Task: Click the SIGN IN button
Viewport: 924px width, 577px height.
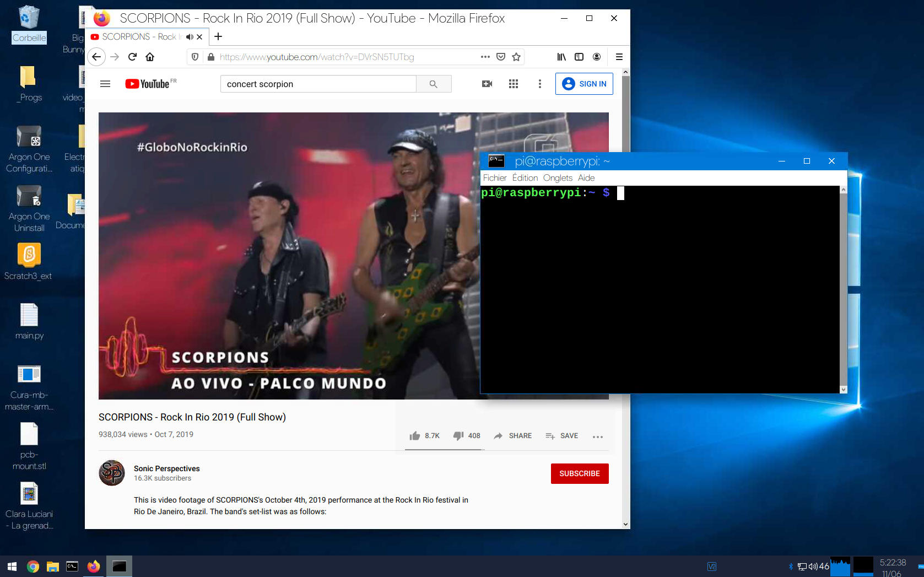Action: coord(584,84)
